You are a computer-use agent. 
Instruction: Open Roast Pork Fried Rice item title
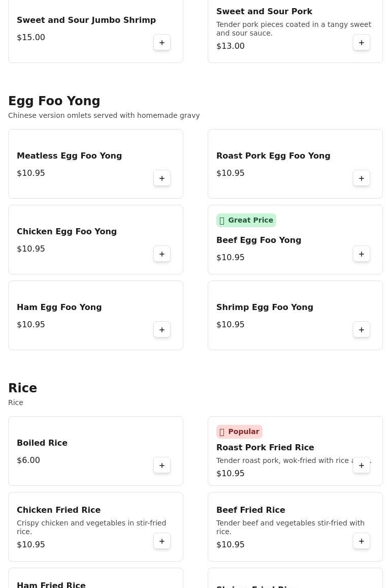(265, 447)
